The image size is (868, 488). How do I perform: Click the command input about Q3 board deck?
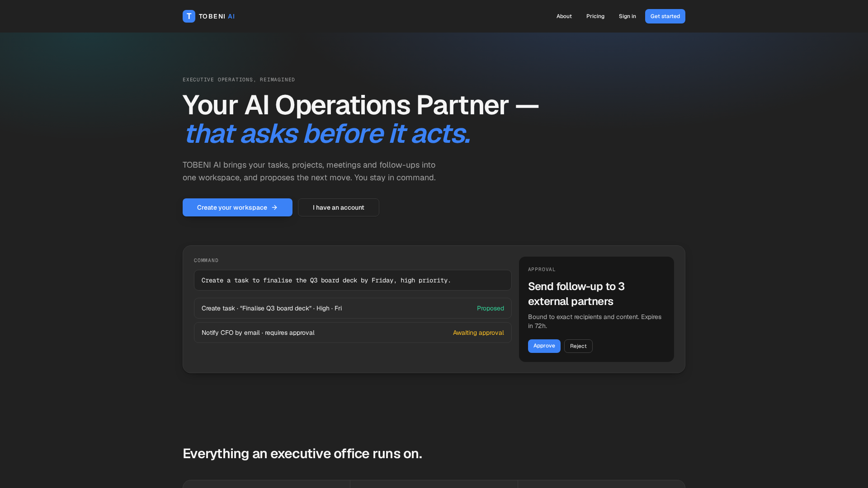pyautogui.click(x=353, y=280)
